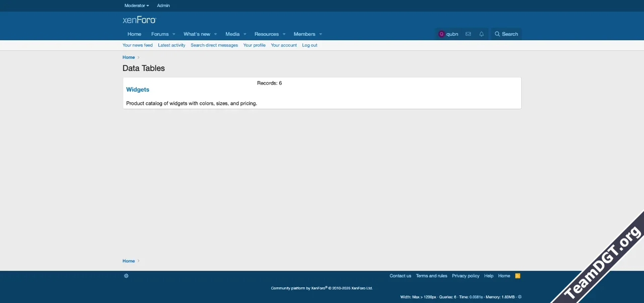This screenshot has width=644, height=303.
Task: Expand the Forums dropdown arrow
Action: point(174,34)
